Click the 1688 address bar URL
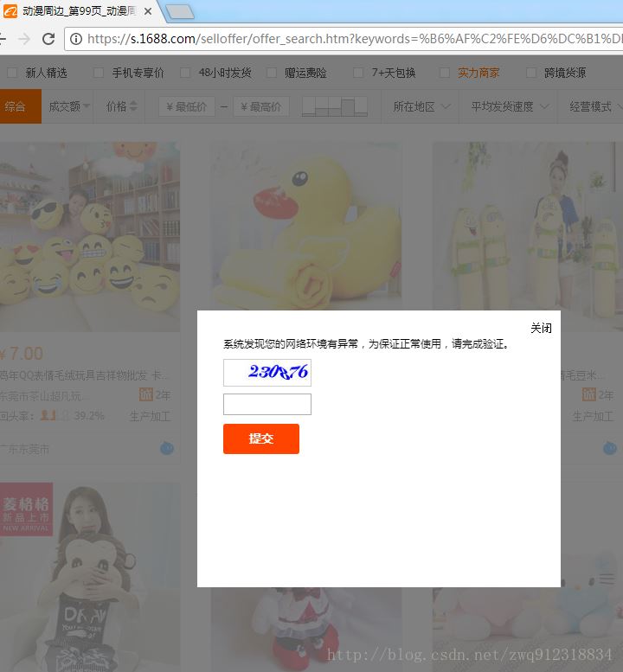This screenshot has height=672, width=623. coord(355,39)
